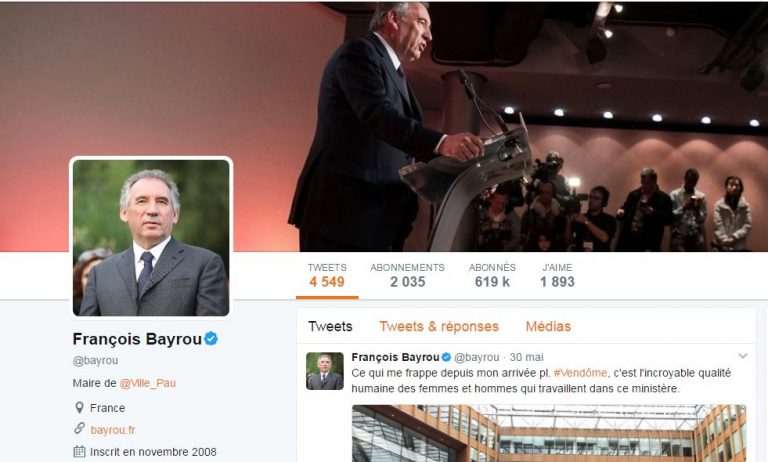Switch to the Médias tab
This screenshot has height=462, width=768.
click(x=548, y=326)
